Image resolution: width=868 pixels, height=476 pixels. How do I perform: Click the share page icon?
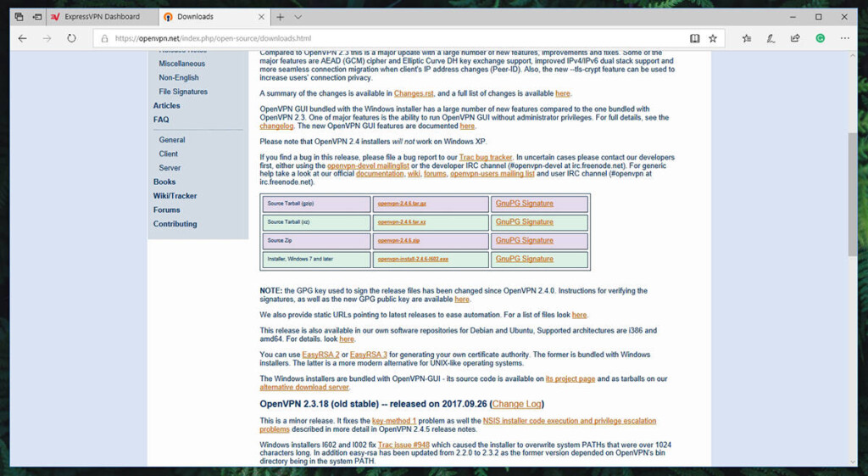point(795,38)
